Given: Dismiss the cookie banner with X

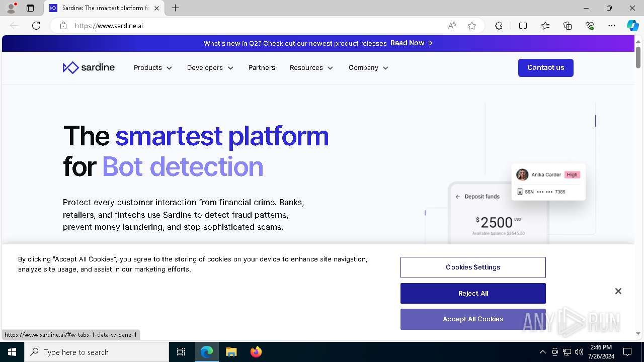Looking at the screenshot, I should pyautogui.click(x=618, y=291).
